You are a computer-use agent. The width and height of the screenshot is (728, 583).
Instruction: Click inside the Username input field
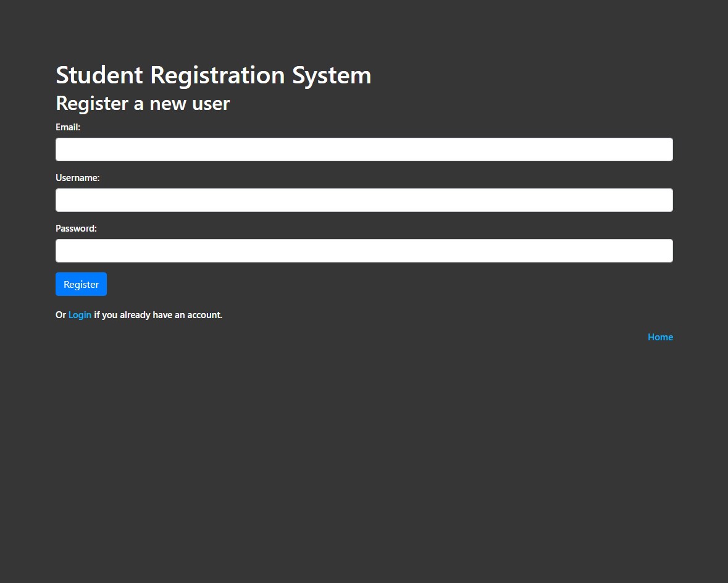(364, 200)
